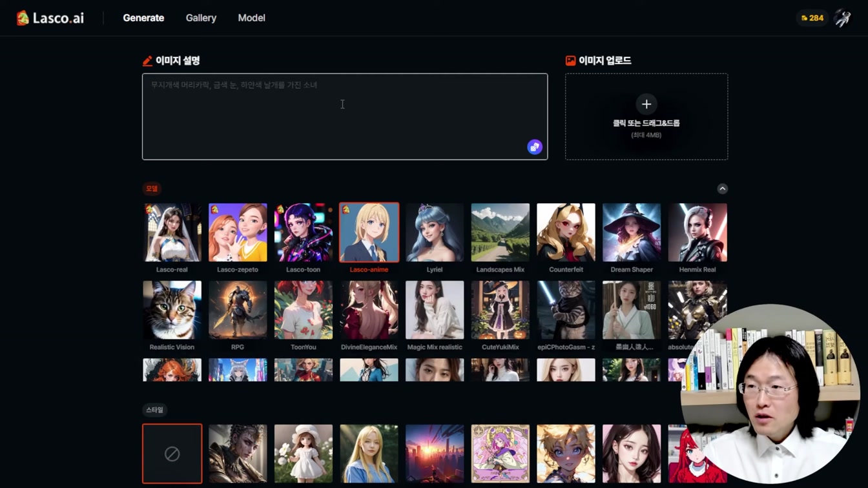The height and width of the screenshot is (488, 868).
Task: Select the no-style option with slash circle
Action: [x=172, y=454]
